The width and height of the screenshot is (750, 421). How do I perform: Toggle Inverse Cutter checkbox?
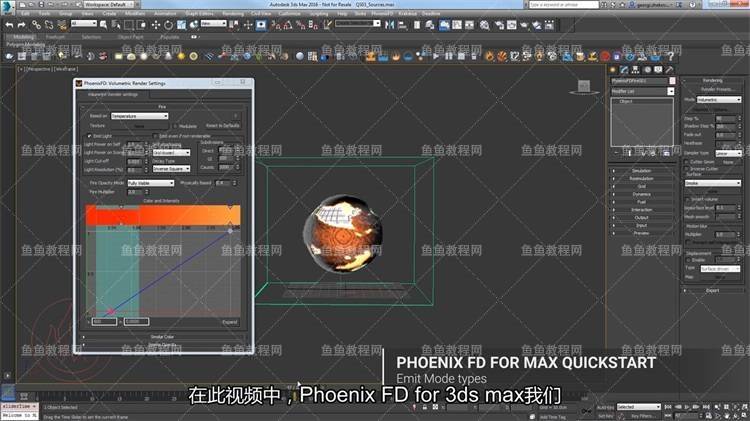tap(687, 169)
